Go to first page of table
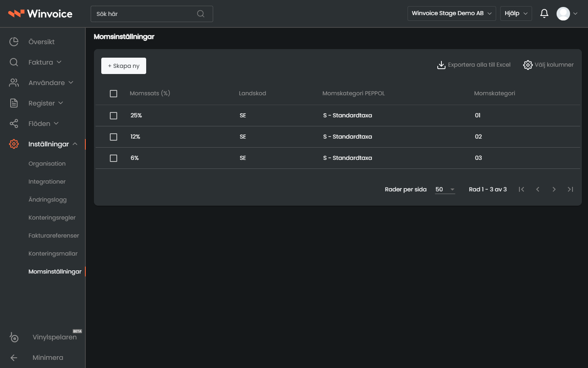 (521, 189)
